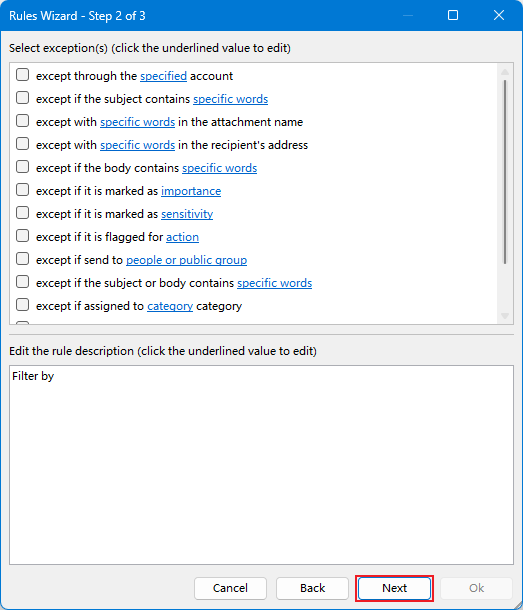523x610 pixels.
Task: Check 'except through the specified account' checkbox
Action: 23,75
